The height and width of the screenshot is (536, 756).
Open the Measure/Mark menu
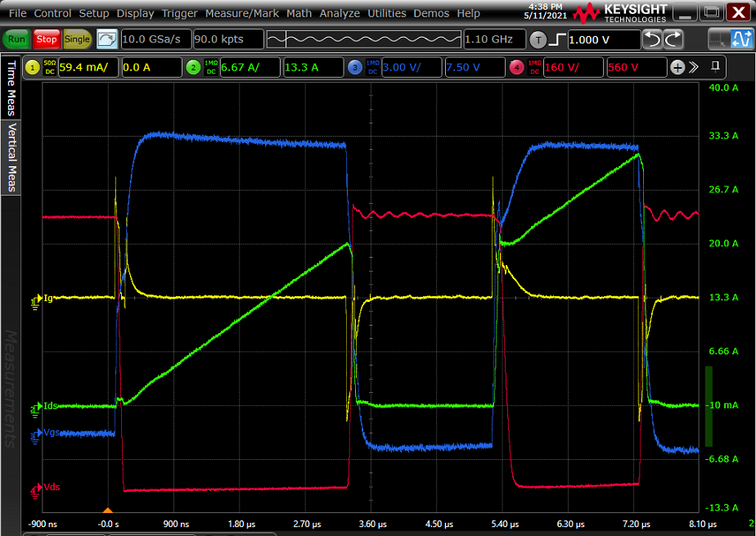[x=241, y=14]
